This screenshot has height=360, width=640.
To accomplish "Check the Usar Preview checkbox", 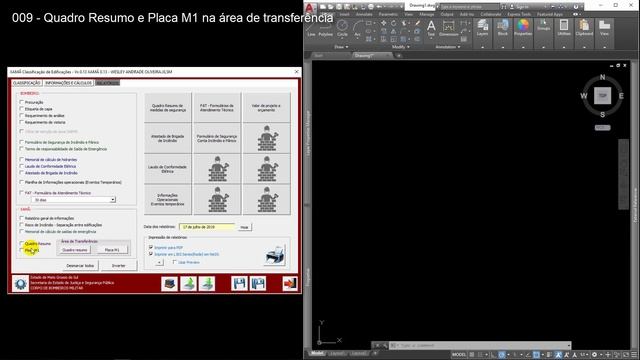I will click(x=175, y=262).
